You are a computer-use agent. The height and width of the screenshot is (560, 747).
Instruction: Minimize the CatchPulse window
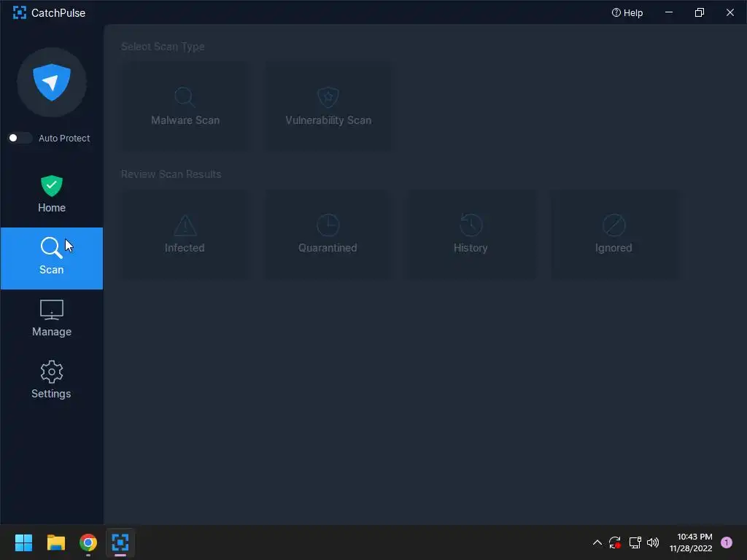(x=669, y=13)
